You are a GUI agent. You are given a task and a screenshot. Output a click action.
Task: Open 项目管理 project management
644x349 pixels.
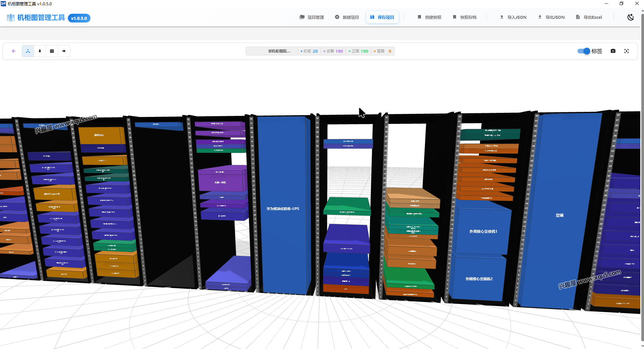tap(312, 17)
